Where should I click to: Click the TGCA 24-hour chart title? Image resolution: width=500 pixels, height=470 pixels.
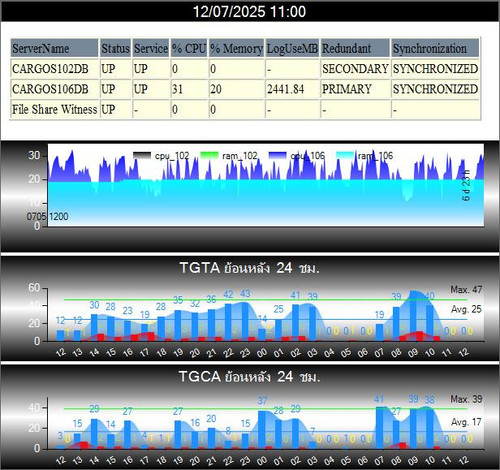click(x=249, y=377)
